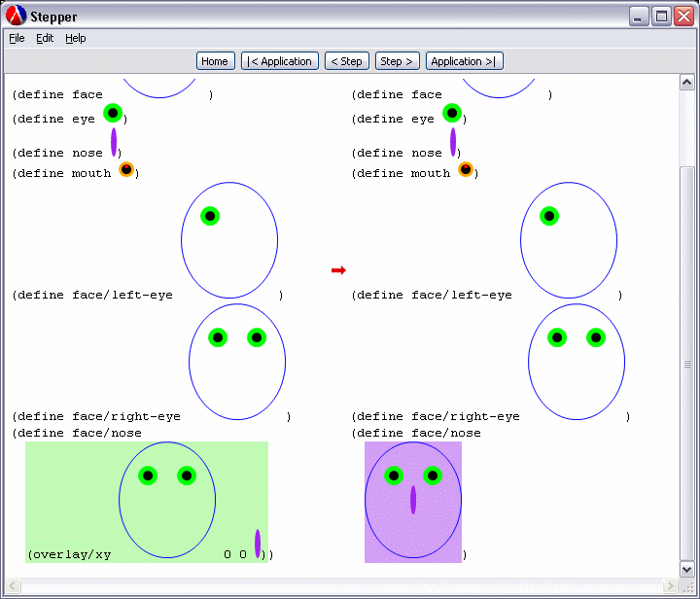
Task: Click the purple-highlighted face with nose result
Action: coord(413,502)
